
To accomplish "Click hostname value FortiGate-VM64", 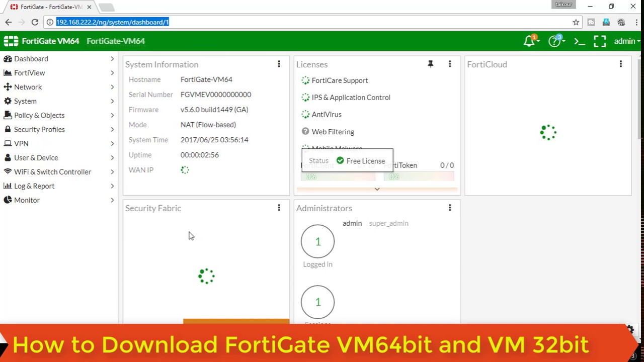I will (206, 79).
